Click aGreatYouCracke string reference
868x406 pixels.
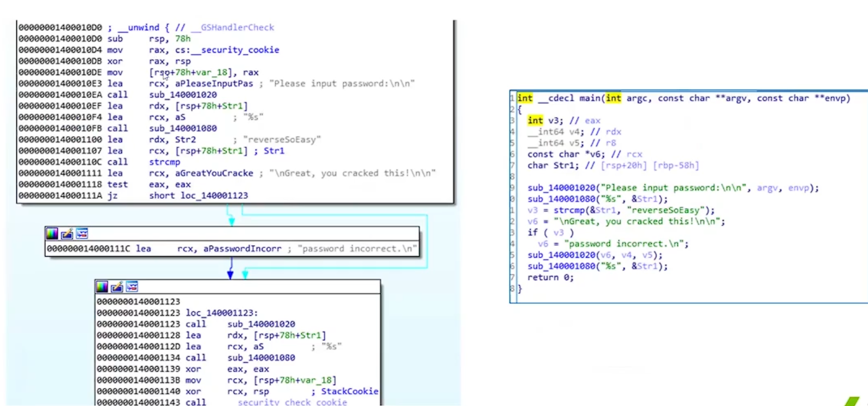214,173
